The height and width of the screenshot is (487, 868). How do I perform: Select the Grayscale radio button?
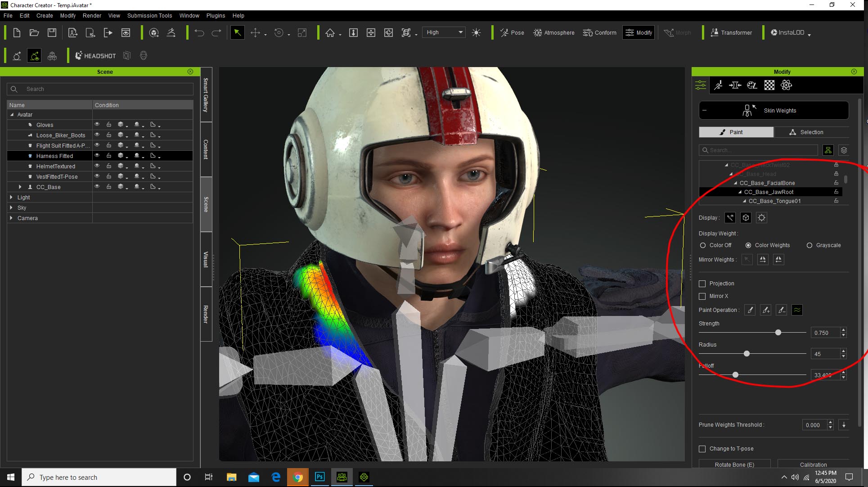click(x=810, y=245)
